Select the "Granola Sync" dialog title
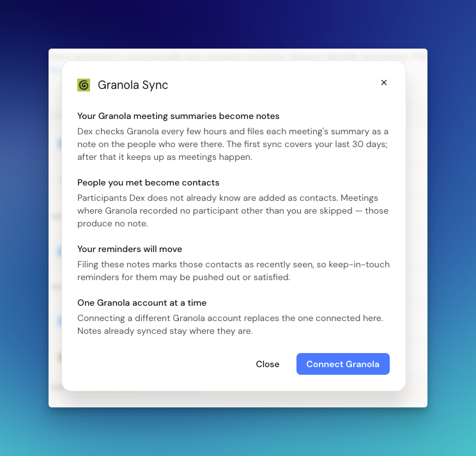Screen dimensions: 476x456 click(133, 85)
